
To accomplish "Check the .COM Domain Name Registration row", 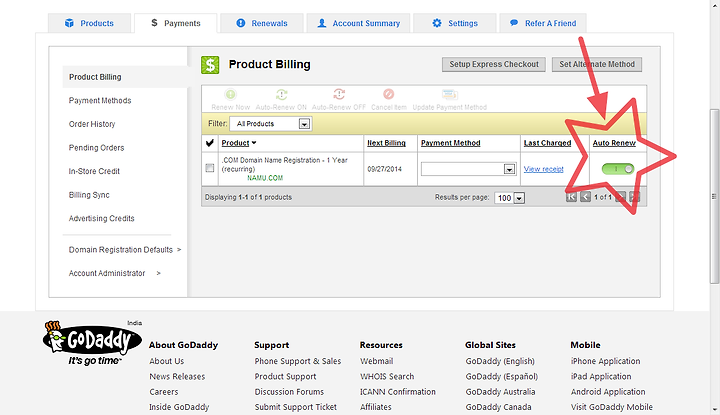I will pyautogui.click(x=210, y=168).
